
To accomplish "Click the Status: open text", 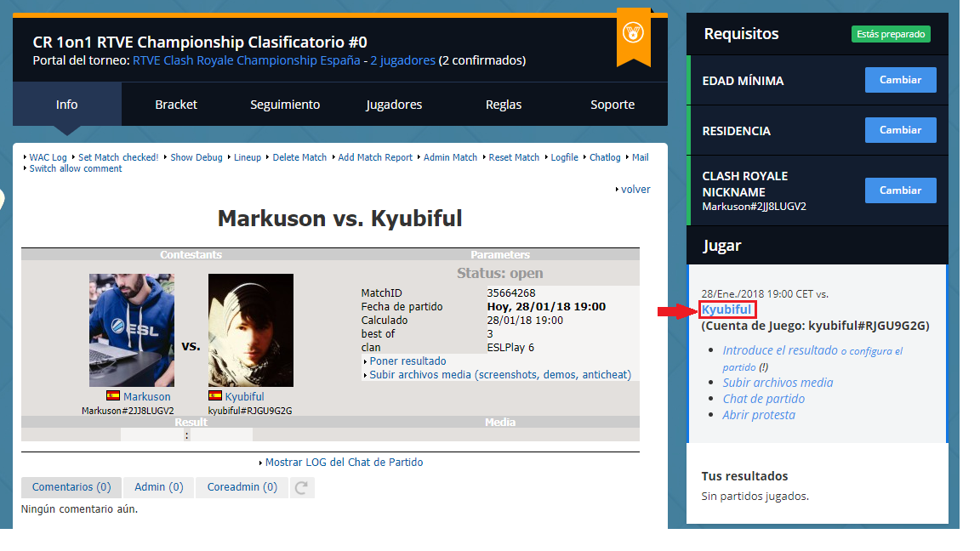I will tap(500, 273).
